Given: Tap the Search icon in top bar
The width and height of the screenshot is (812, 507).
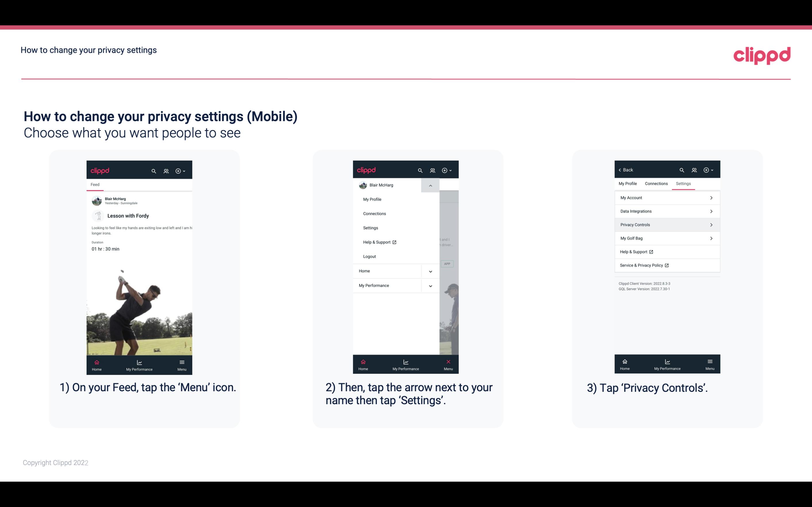Looking at the screenshot, I should (154, 170).
